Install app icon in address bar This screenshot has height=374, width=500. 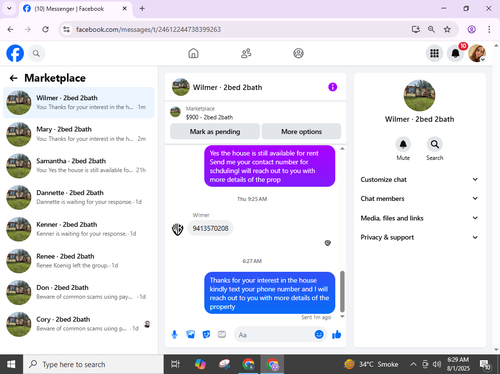[x=416, y=29]
